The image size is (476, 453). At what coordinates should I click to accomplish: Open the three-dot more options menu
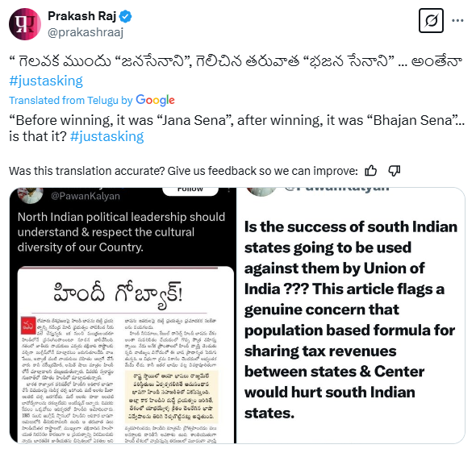457,21
